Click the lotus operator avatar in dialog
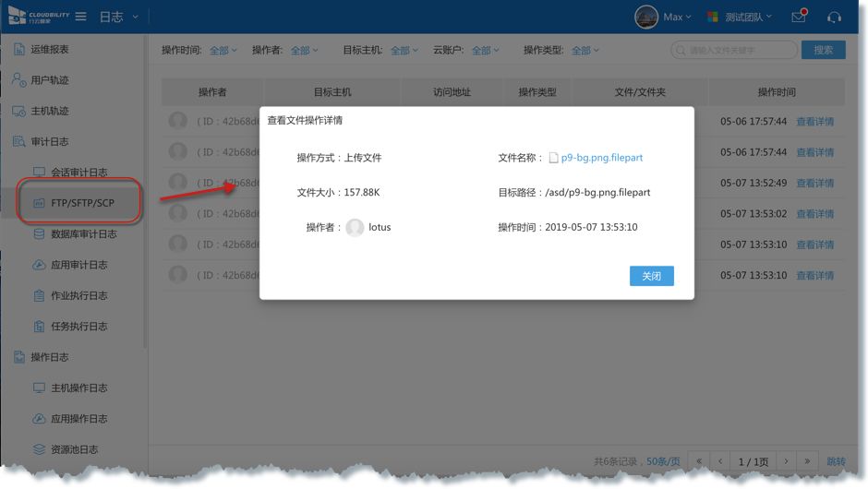868x489 pixels. (x=355, y=227)
